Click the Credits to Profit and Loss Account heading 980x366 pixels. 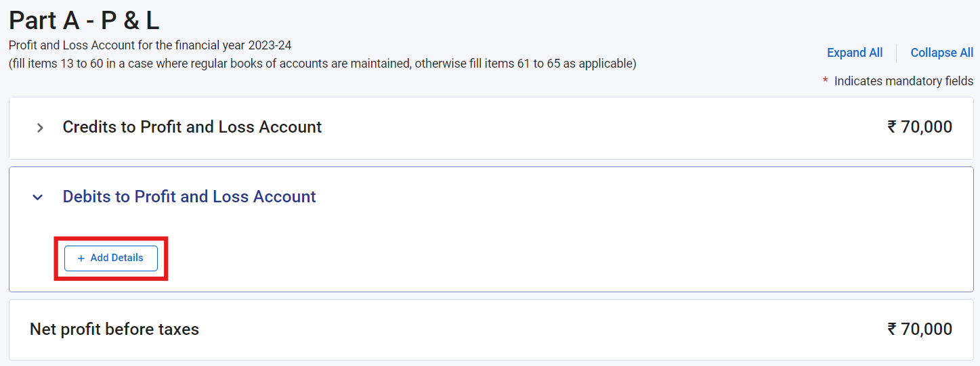192,127
